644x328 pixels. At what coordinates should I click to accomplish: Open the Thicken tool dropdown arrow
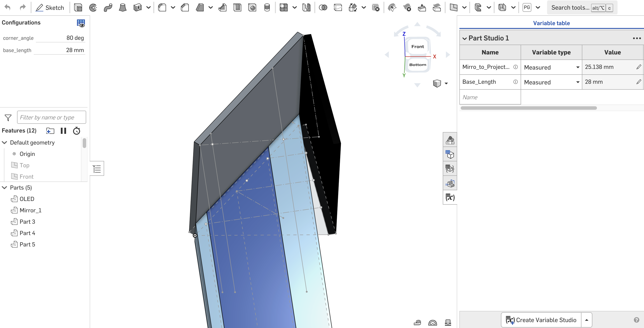pyautogui.click(x=149, y=8)
